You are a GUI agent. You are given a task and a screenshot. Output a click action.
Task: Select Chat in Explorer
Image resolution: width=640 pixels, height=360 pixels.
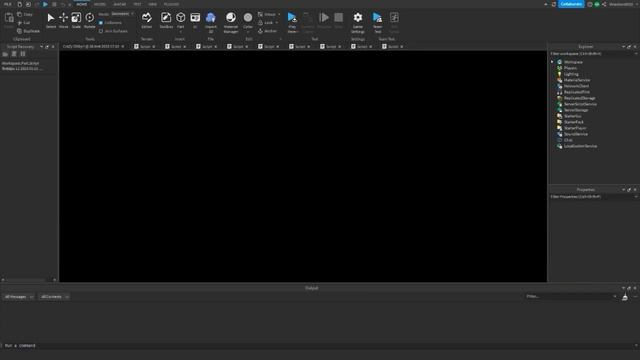coord(568,140)
